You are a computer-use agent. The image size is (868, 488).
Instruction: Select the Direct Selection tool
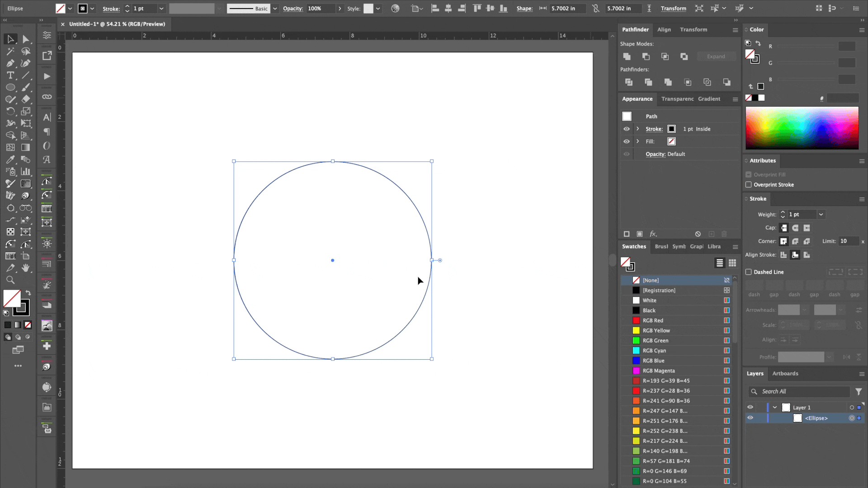pos(26,39)
